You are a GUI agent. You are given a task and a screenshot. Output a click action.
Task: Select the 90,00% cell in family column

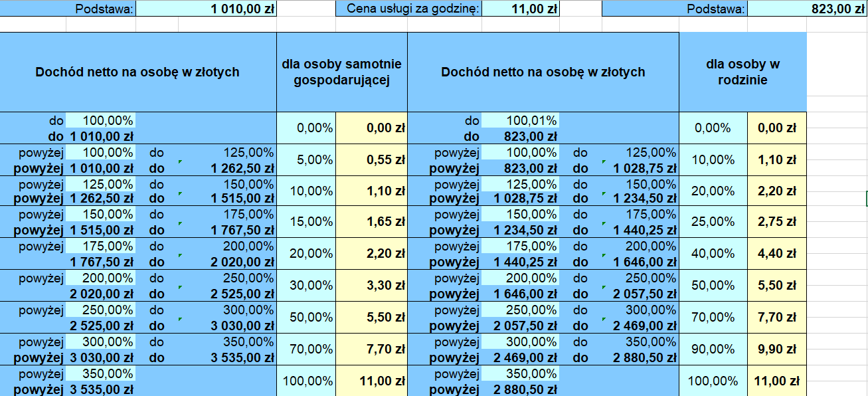tap(713, 348)
